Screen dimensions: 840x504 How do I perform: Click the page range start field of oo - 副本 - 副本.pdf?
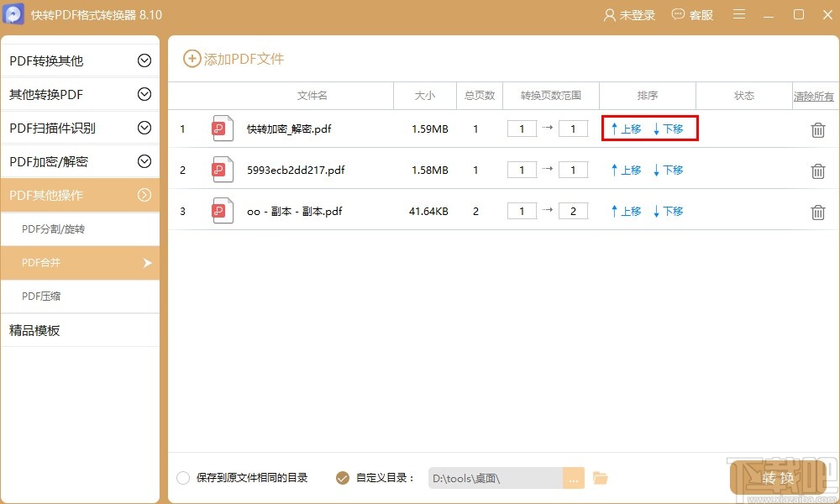[521, 211]
